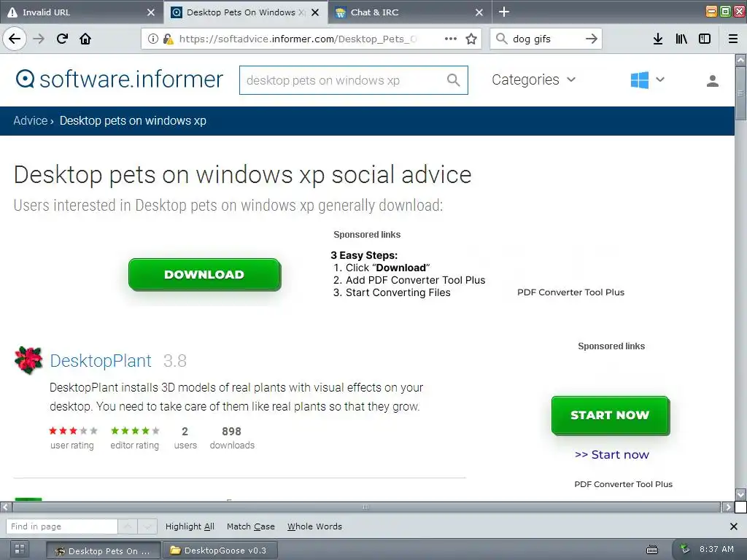747x560 pixels.
Task: Open page actions three-dot menu
Action: (451, 39)
